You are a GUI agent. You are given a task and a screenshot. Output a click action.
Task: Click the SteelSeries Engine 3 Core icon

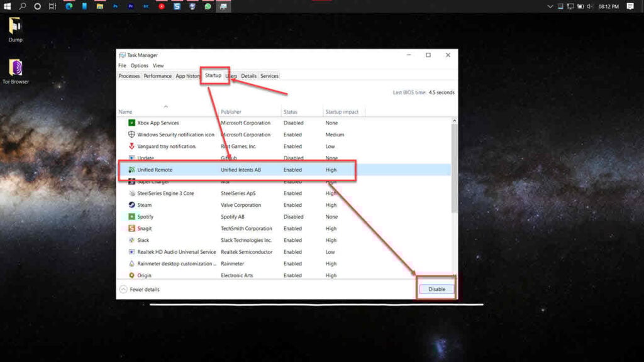[131, 193]
